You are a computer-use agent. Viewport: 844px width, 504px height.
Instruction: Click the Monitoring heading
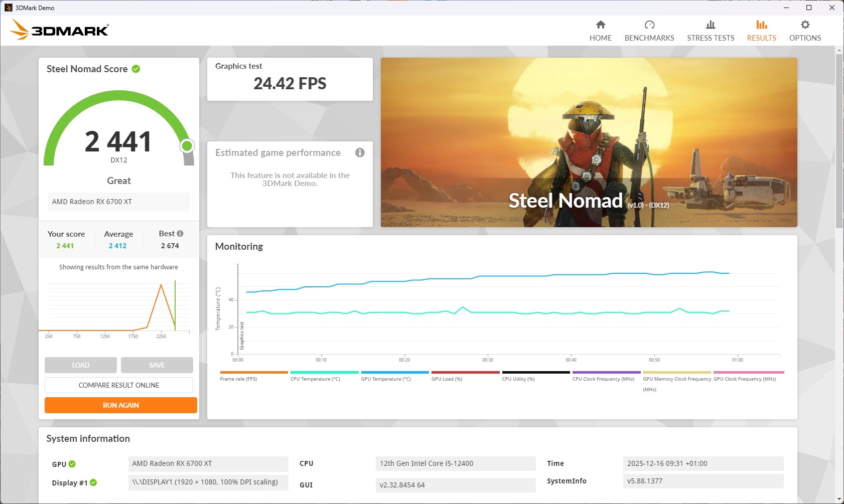pos(239,246)
